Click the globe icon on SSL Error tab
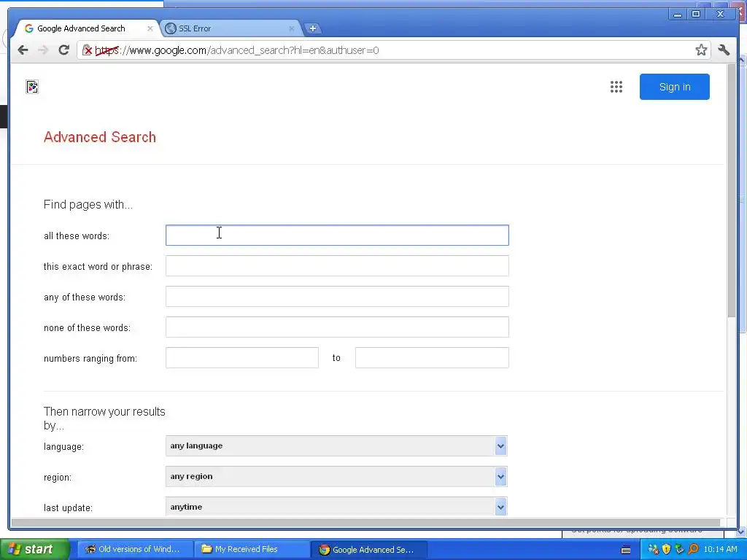Screen dimensions: 747x560 click(x=171, y=28)
